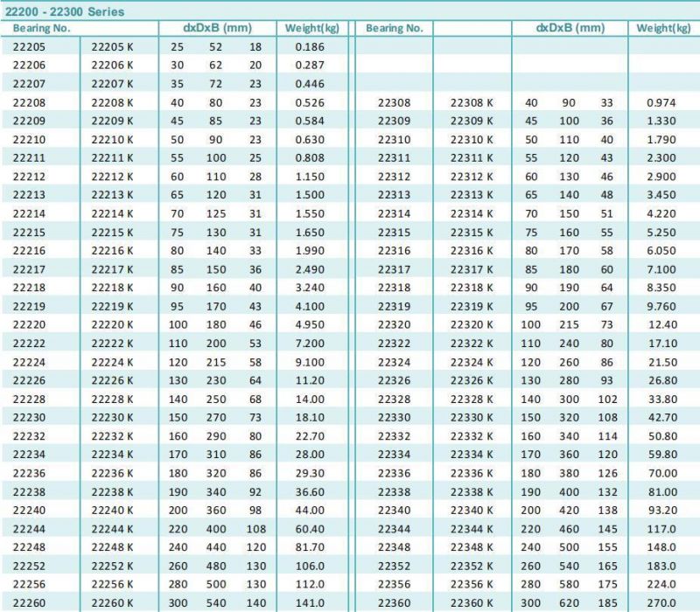Select weight value 0.287
The image size is (700, 612).
[x=310, y=65]
